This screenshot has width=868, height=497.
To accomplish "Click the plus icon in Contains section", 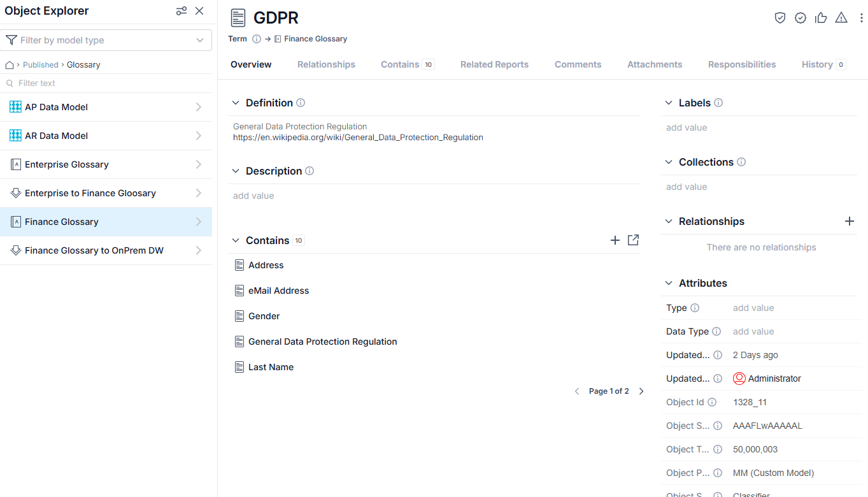I will coord(615,240).
